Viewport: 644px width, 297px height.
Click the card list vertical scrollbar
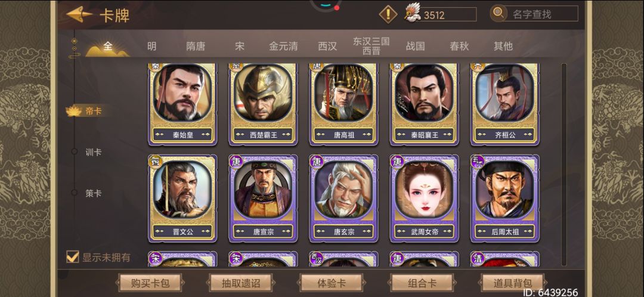564,165
